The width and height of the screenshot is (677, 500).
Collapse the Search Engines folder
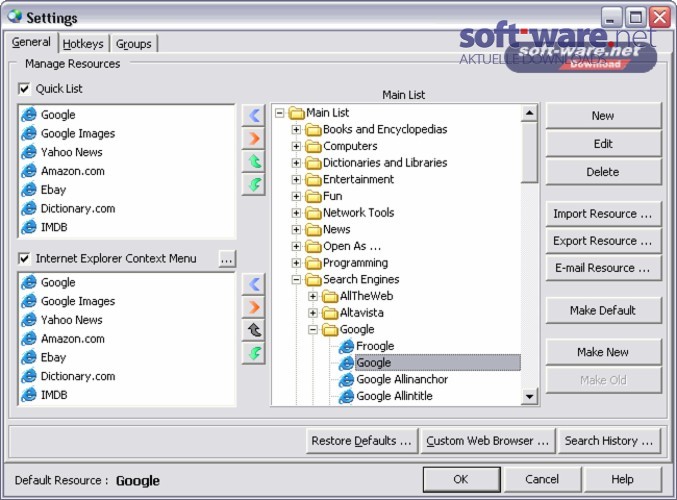[x=296, y=280]
